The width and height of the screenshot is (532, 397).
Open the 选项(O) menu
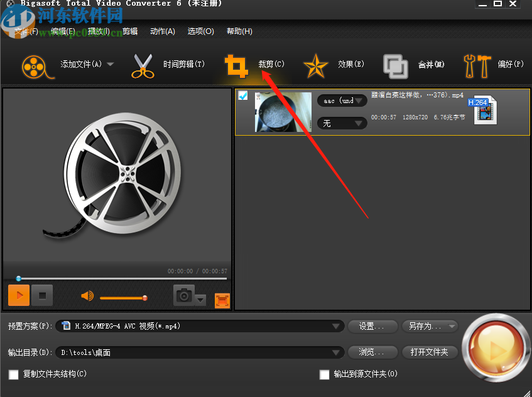[x=200, y=31]
